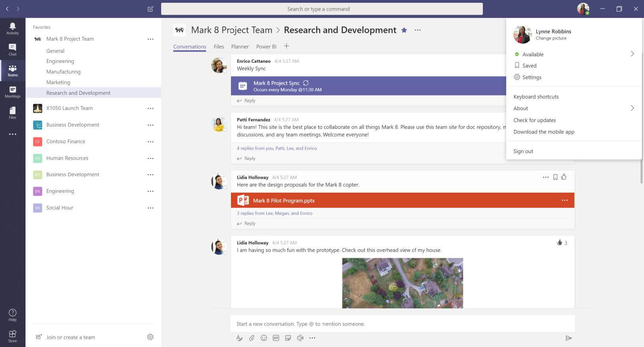Click the profile avatar in the title bar
This screenshot has width=644, height=347.
pos(583,9)
